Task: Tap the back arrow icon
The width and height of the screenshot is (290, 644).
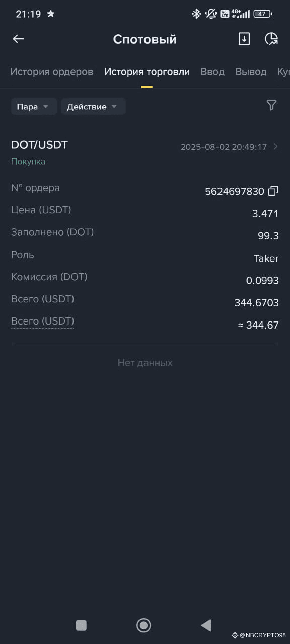Action: click(x=18, y=39)
